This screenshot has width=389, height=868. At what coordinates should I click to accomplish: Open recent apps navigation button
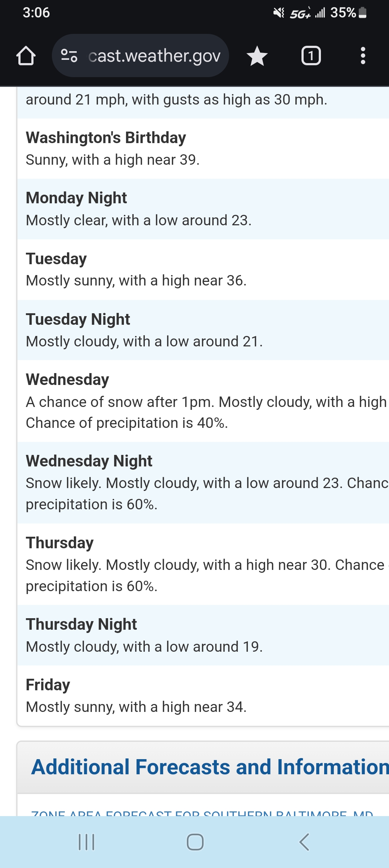point(86,842)
